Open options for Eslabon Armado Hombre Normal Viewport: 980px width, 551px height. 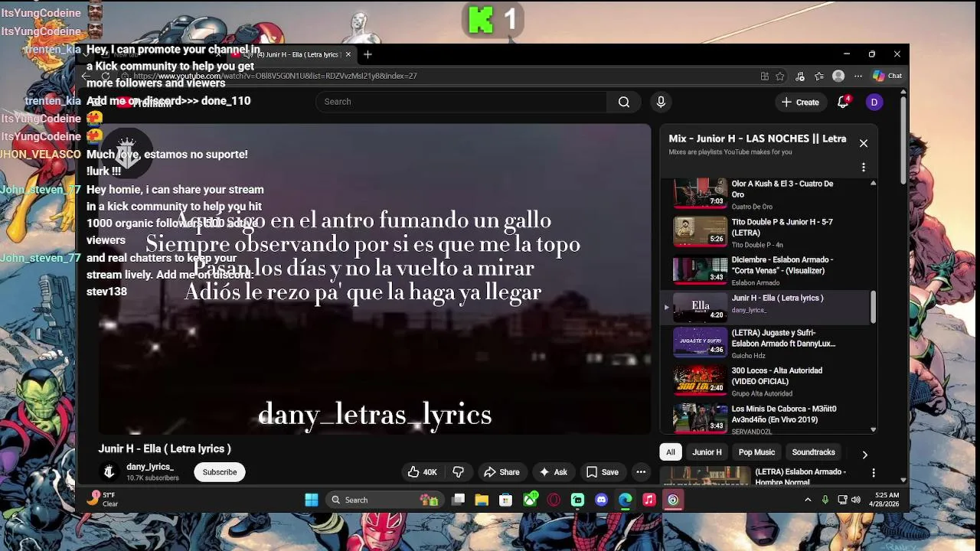tap(874, 473)
